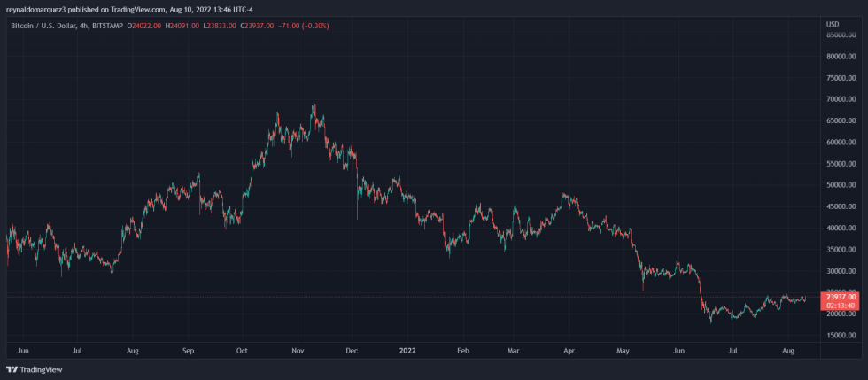868x380 pixels.
Task: Click the 60000.00 price axis label
Action: (841, 143)
